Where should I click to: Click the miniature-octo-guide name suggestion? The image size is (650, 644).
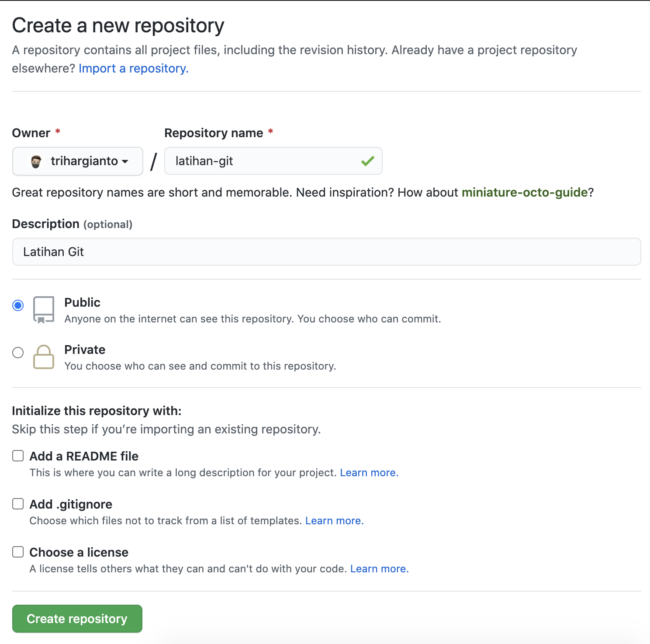(x=525, y=192)
